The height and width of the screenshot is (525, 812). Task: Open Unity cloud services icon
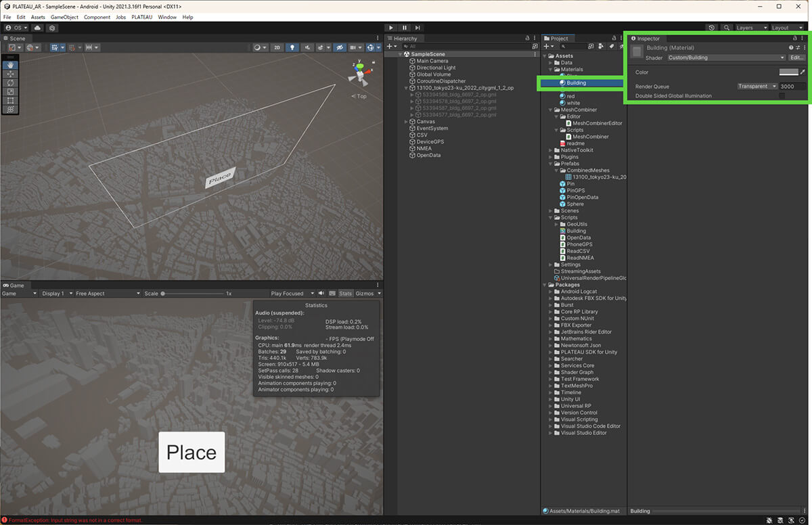pos(37,28)
